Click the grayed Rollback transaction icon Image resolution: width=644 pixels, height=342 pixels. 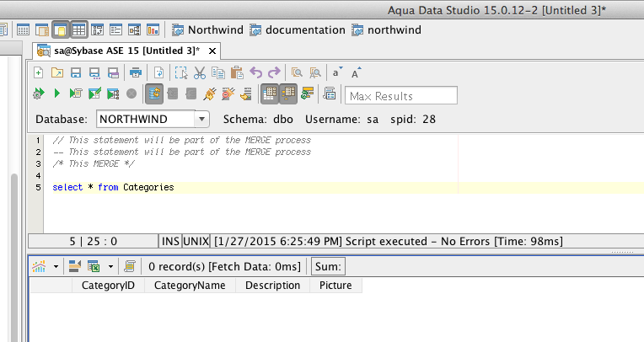click(x=191, y=94)
